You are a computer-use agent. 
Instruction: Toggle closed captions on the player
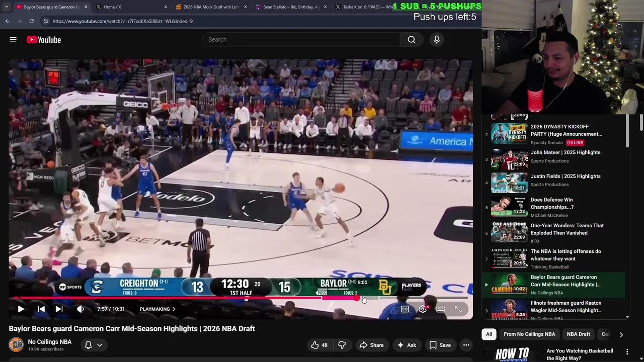(x=405, y=309)
